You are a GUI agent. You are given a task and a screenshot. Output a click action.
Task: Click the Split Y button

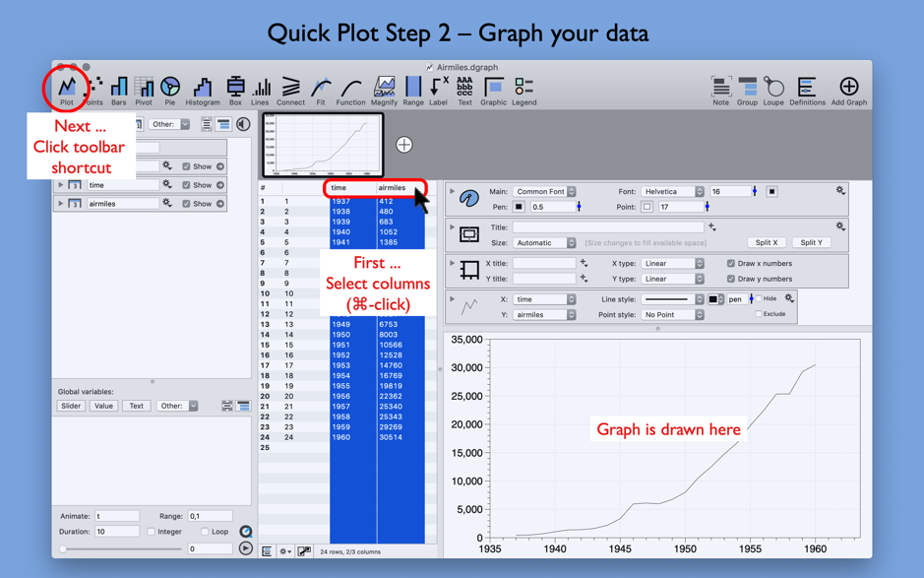(x=811, y=243)
